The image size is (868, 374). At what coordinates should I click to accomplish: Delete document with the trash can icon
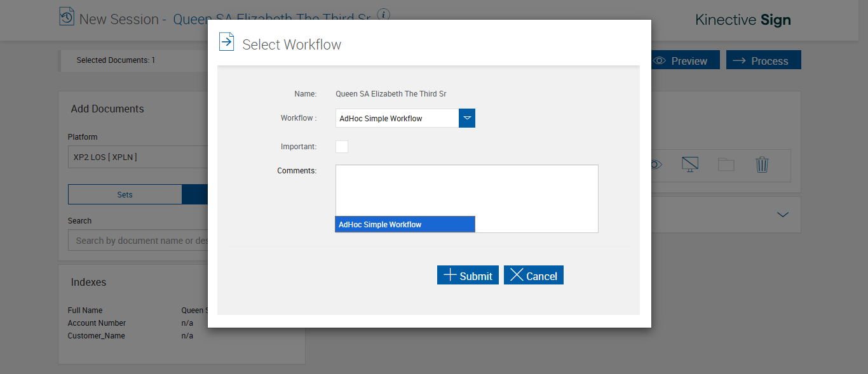pyautogui.click(x=762, y=165)
